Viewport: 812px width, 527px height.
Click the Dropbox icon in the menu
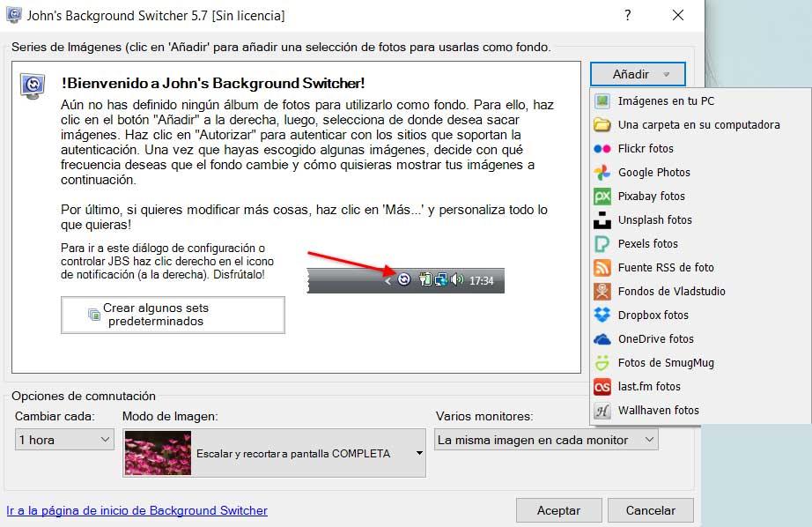click(602, 315)
